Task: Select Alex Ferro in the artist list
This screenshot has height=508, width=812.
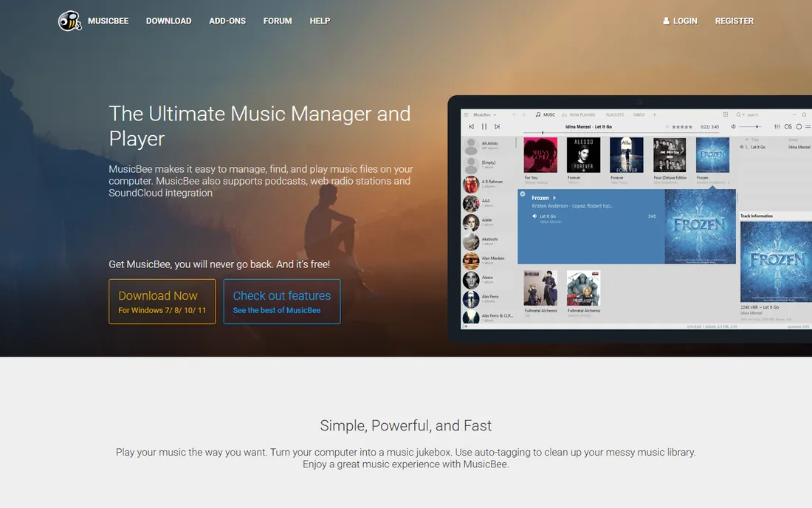Action: coord(489,299)
